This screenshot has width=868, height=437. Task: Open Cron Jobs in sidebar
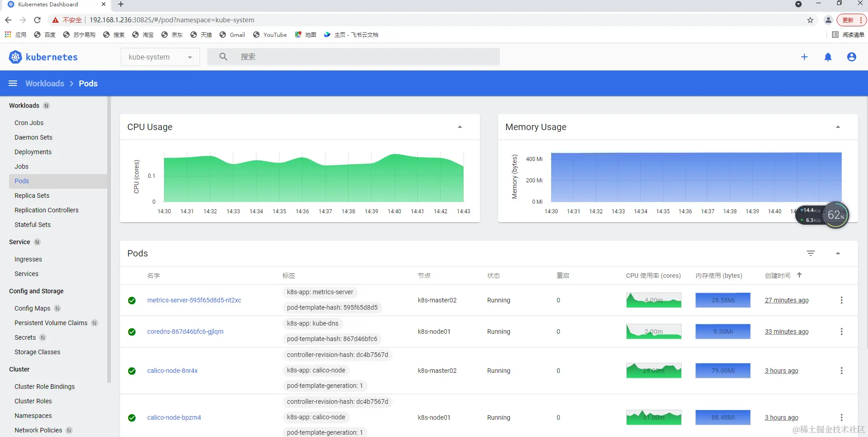[x=29, y=123]
